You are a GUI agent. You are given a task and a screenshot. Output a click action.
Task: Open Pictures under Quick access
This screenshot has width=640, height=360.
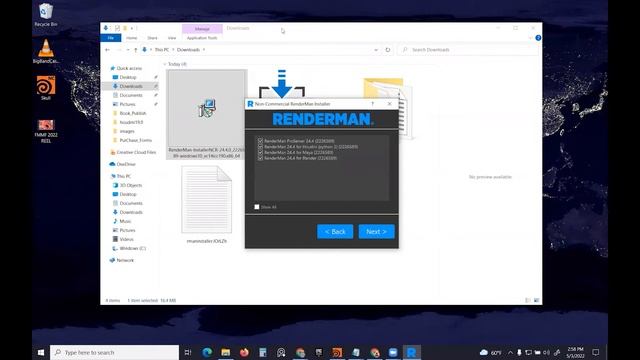tap(127, 104)
